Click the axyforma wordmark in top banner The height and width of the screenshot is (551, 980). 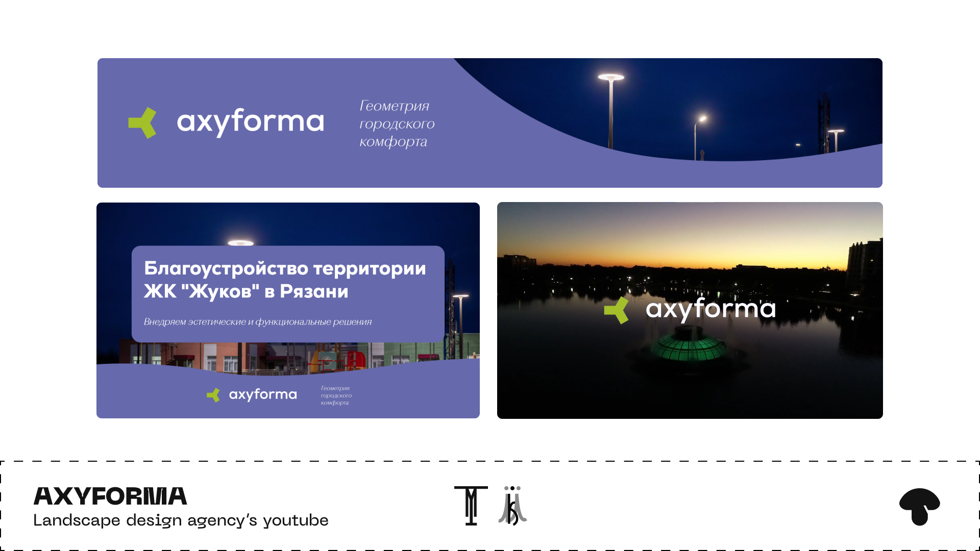tap(250, 122)
